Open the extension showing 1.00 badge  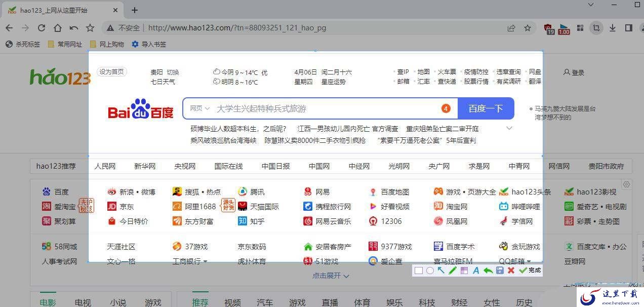[564, 29]
